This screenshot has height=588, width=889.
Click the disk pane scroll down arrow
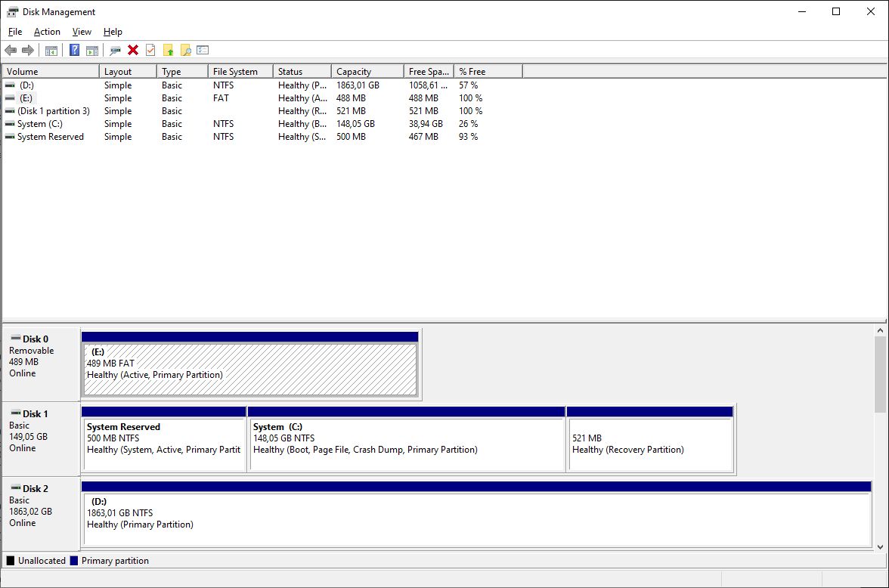point(880,547)
